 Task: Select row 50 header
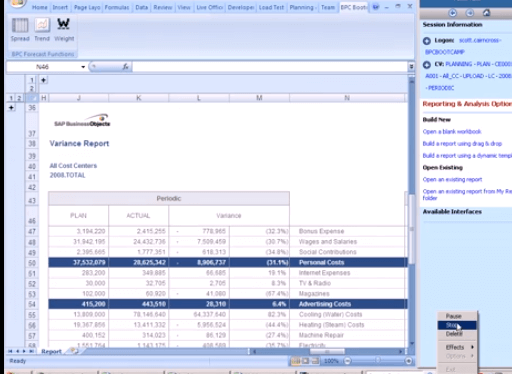point(32,263)
